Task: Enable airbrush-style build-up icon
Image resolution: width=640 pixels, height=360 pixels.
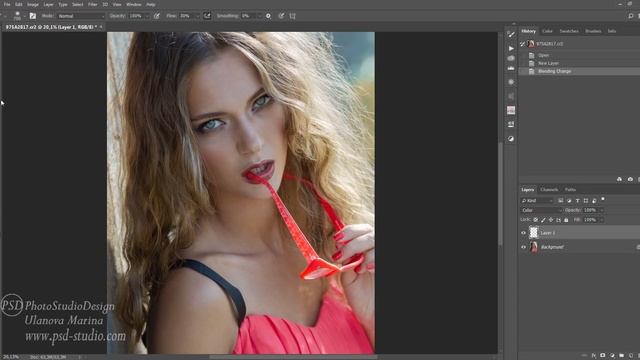Action: (207, 16)
